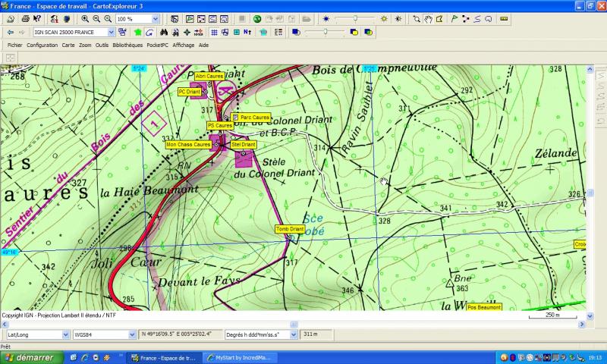Screen dimensions: 607x364
Task: Click the taskbar clock showing 19:13
Action: point(596,358)
